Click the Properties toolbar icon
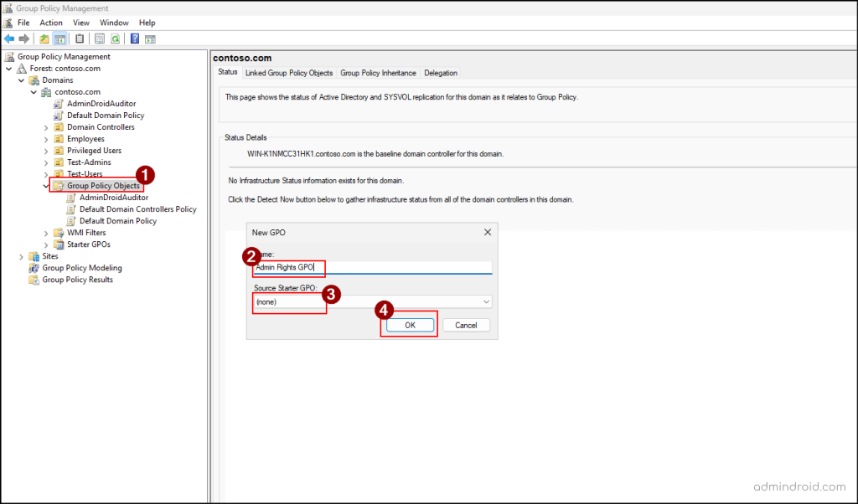This screenshot has width=858, height=504. [98, 38]
